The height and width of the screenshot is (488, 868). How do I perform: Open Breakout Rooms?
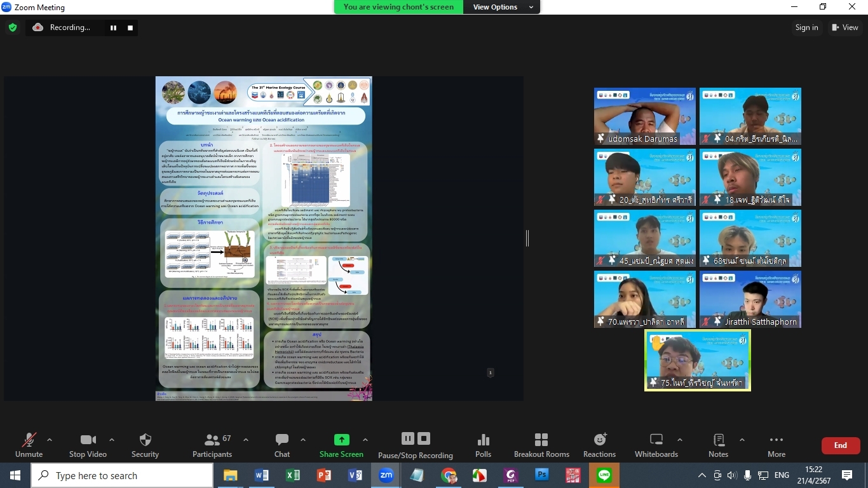pyautogui.click(x=541, y=440)
